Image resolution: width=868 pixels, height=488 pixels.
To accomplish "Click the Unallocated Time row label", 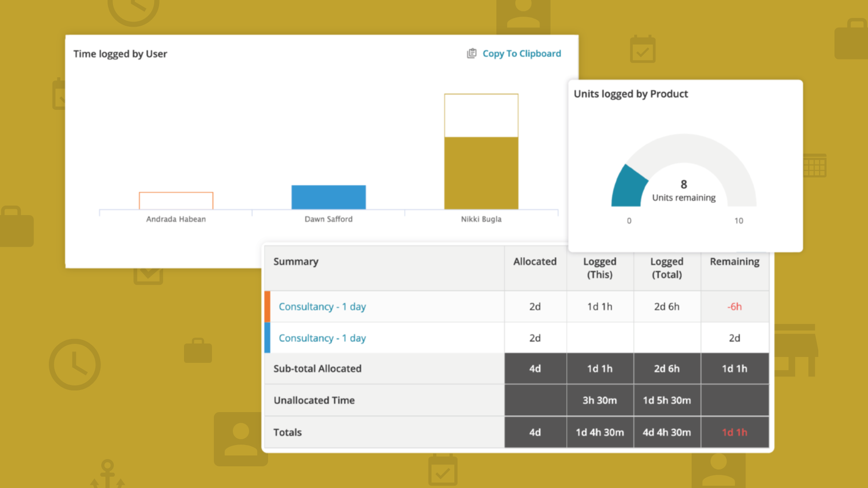I will pos(314,400).
